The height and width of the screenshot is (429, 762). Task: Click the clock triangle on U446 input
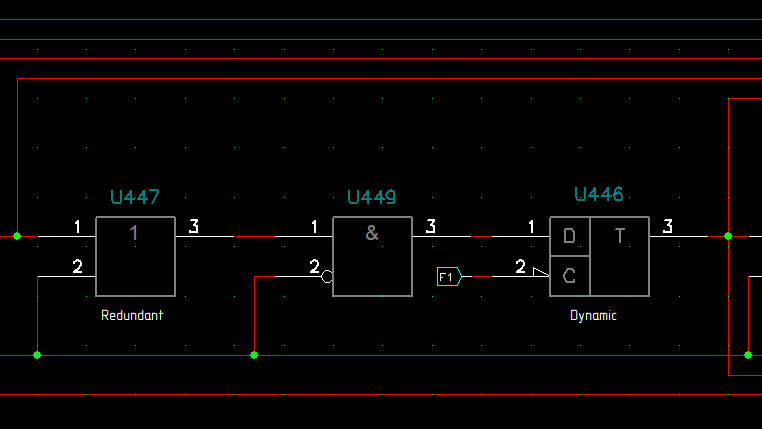(541, 272)
